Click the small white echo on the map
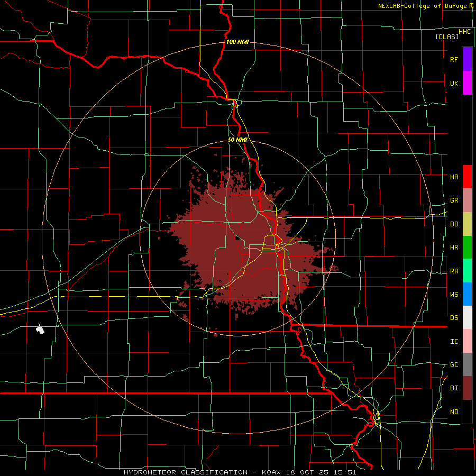The width and height of the screenshot is (476, 476). 40,329
